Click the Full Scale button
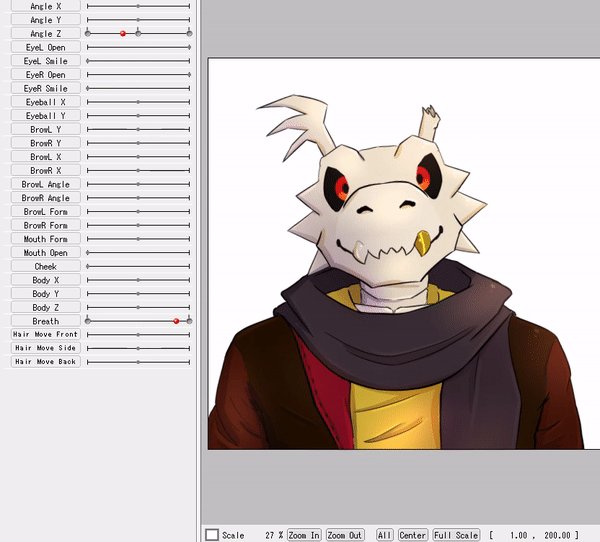Screen dimensions: 600x542 pos(456,535)
